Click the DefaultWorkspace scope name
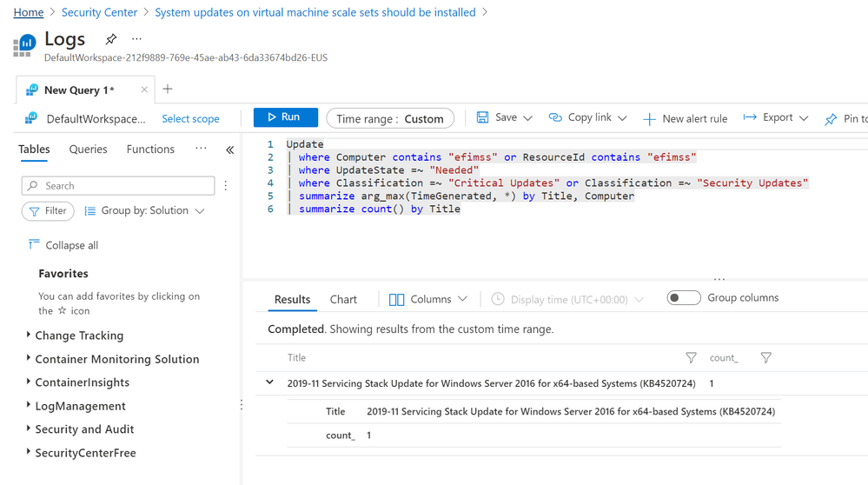Image resolution: width=868 pixels, height=485 pixels. point(96,119)
